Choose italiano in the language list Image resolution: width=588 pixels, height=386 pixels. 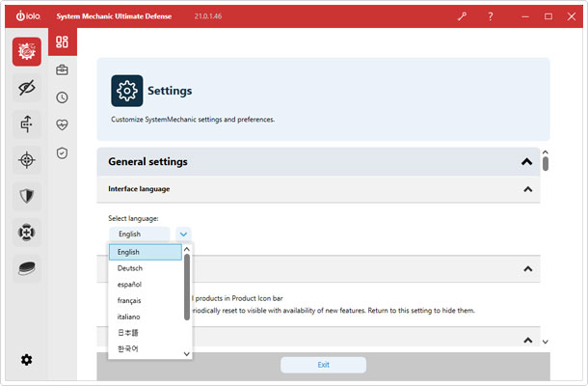(x=146, y=317)
